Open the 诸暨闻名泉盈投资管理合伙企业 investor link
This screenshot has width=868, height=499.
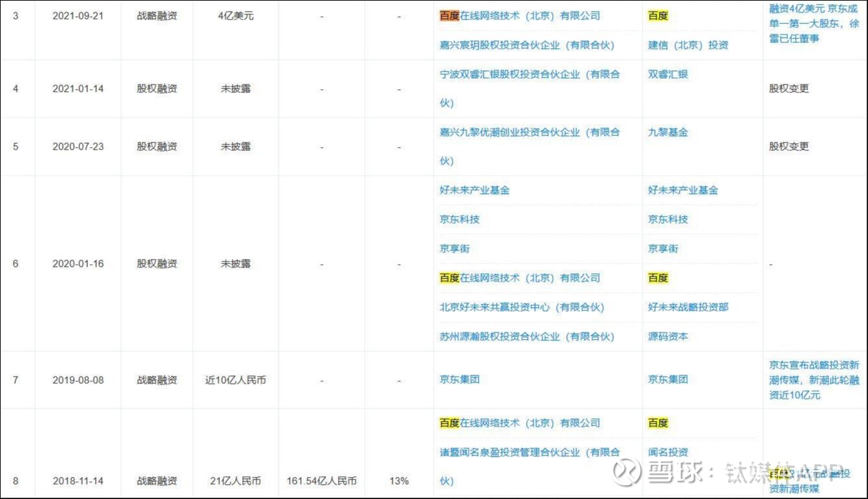[x=529, y=466]
